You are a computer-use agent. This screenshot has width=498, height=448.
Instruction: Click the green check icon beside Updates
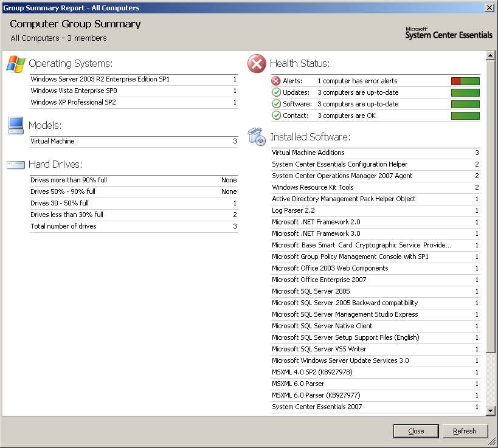click(x=276, y=92)
